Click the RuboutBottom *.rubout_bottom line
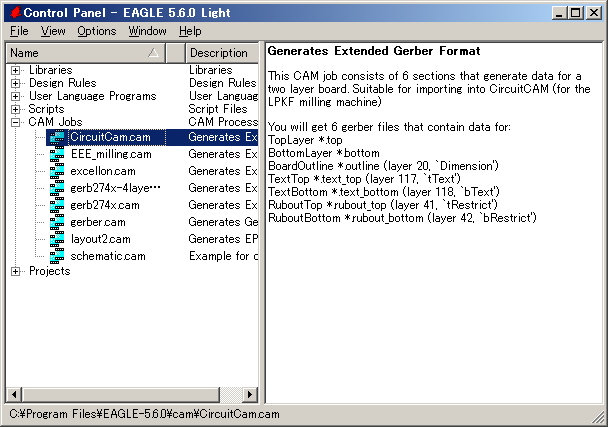Screen dimensions: 608x427 [x=402, y=218]
